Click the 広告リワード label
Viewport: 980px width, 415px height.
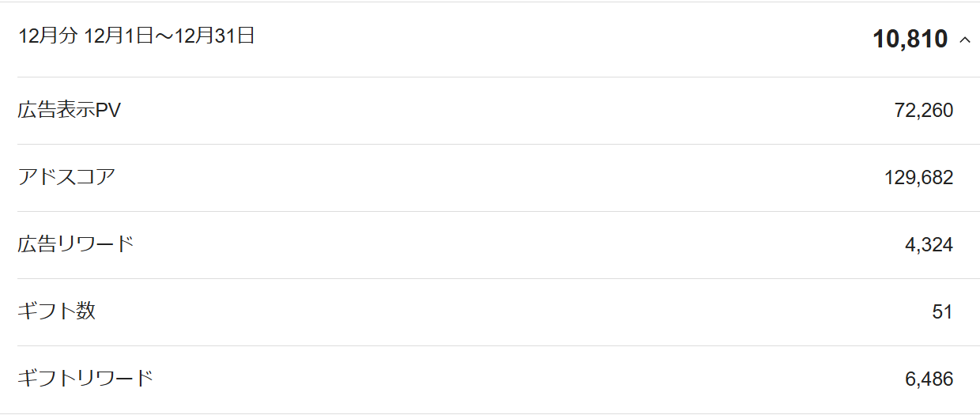pyautogui.click(x=76, y=244)
